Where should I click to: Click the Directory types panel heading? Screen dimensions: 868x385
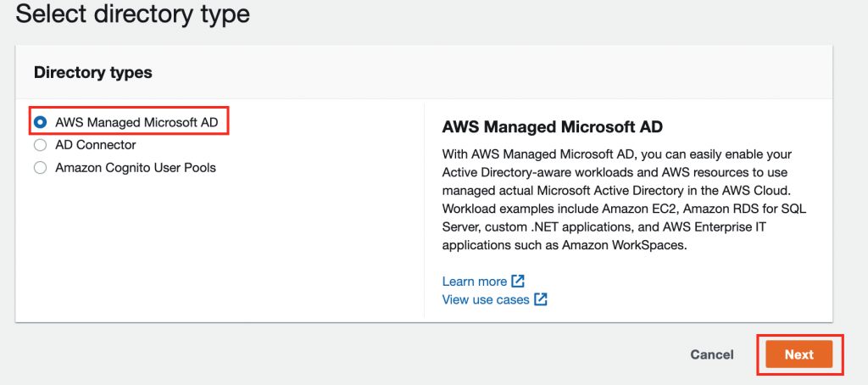pos(93,72)
